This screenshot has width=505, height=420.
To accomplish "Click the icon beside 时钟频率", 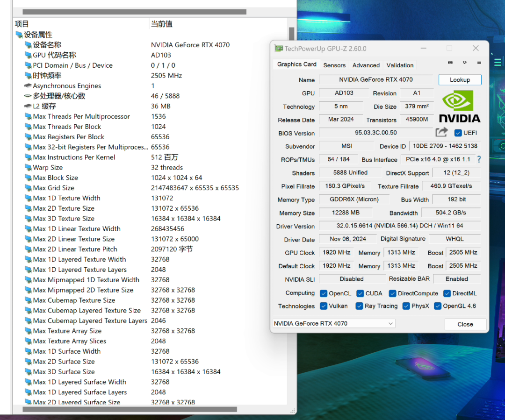I will pos(29,76).
